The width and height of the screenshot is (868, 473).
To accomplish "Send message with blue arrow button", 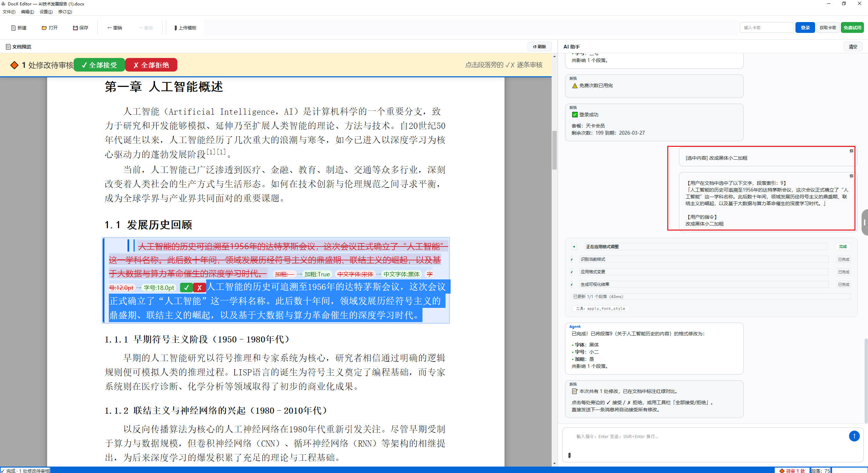I will [x=854, y=436].
